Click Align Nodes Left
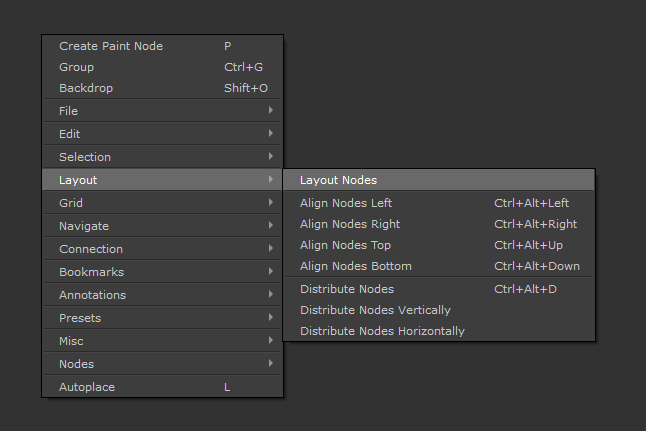This screenshot has width=646, height=431. pyautogui.click(x=346, y=203)
